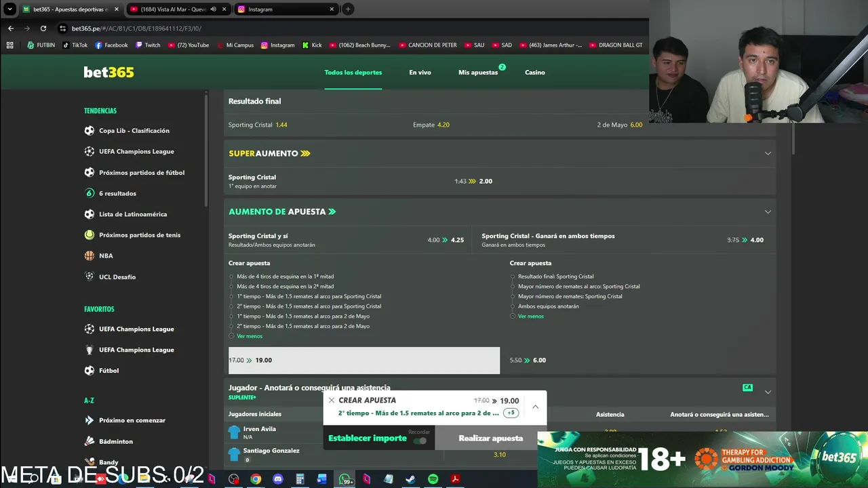The height and width of the screenshot is (488, 868).
Task: Pick Sporting Cristal 1.44 odds
Action: pos(258,125)
